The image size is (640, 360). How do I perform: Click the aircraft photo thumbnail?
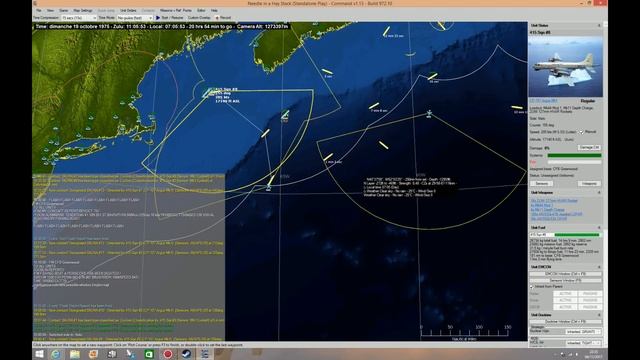(565, 67)
